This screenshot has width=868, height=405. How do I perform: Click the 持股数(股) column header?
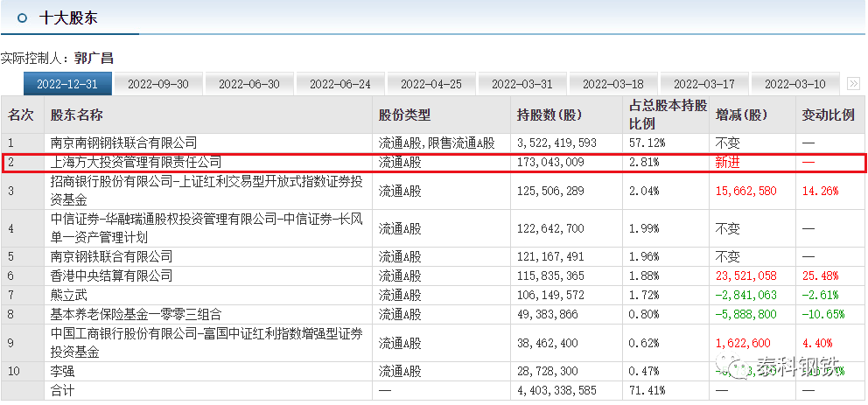[x=549, y=115]
